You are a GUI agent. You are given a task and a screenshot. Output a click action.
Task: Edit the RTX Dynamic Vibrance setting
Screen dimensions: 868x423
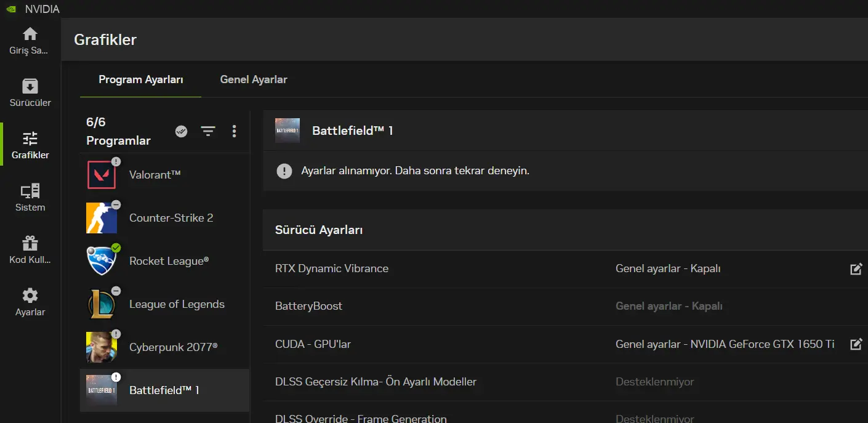(x=856, y=269)
